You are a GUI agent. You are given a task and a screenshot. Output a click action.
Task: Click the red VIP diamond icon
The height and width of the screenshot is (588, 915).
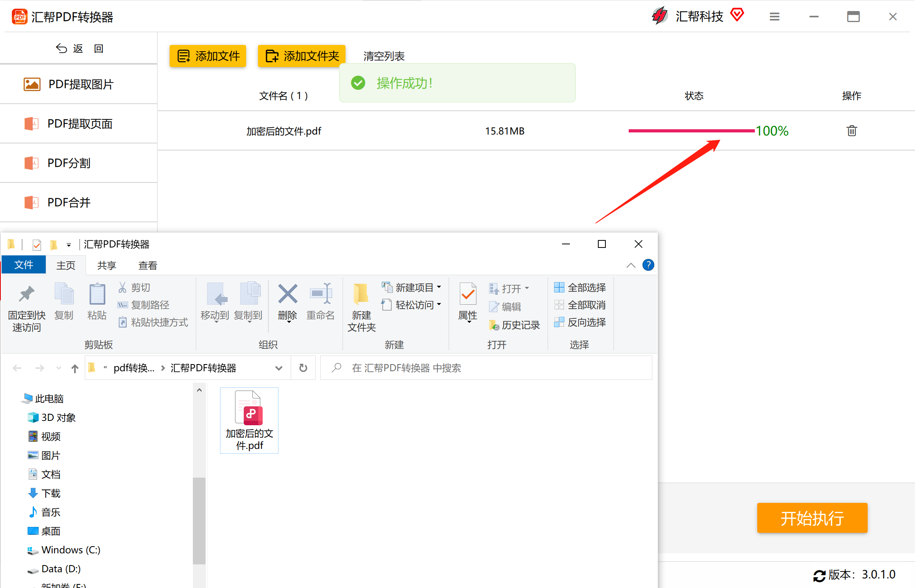point(737,15)
